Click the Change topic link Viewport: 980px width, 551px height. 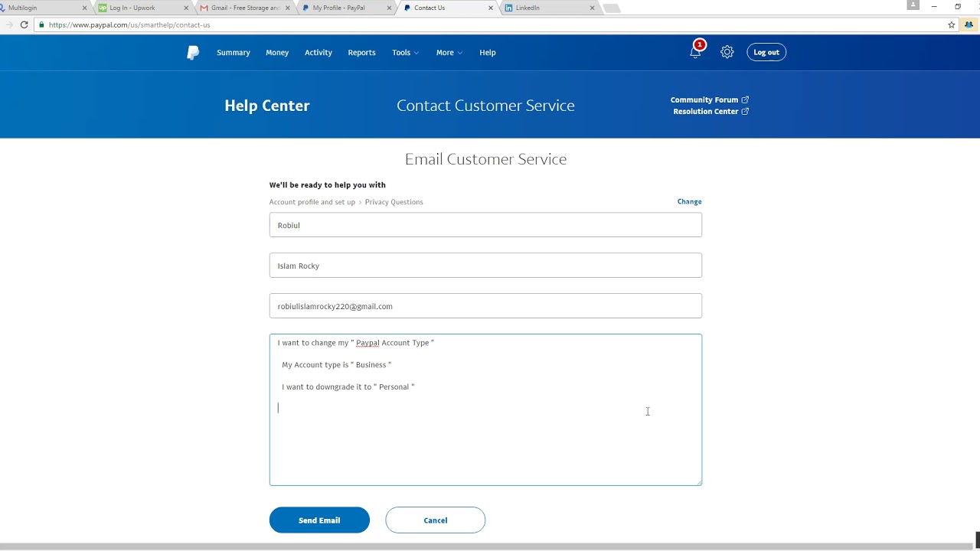689,202
